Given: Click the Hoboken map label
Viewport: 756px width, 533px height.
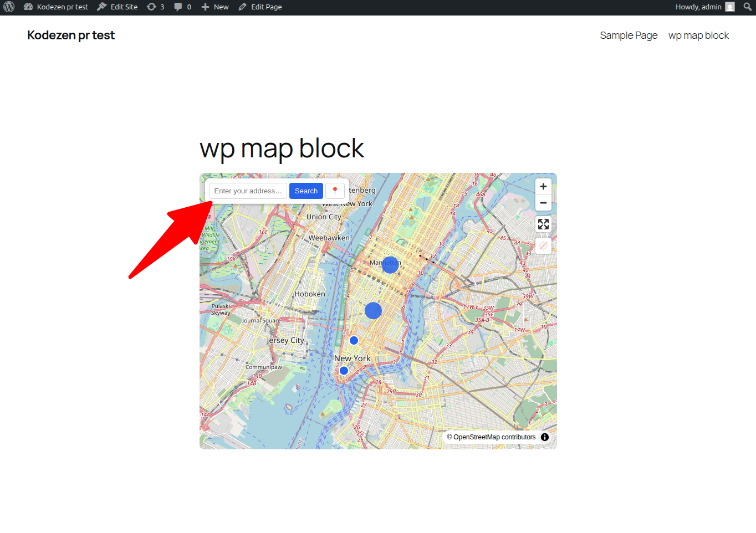Looking at the screenshot, I should 310,294.
